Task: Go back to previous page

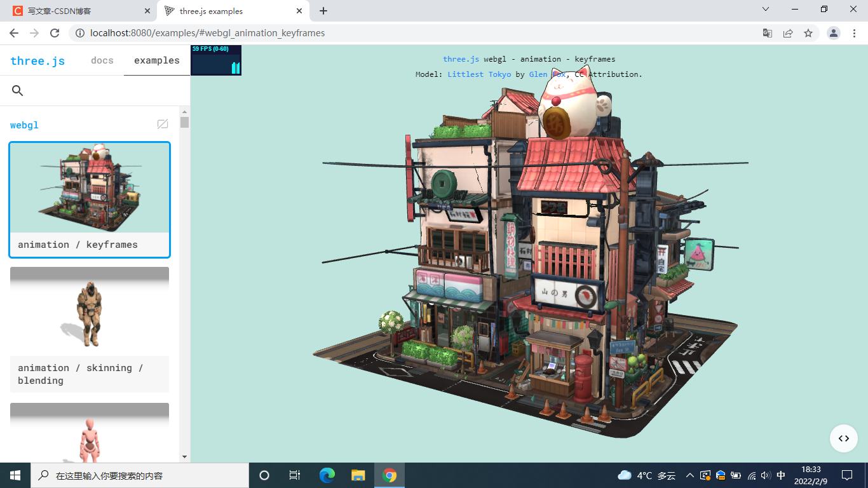Action: 14,33
